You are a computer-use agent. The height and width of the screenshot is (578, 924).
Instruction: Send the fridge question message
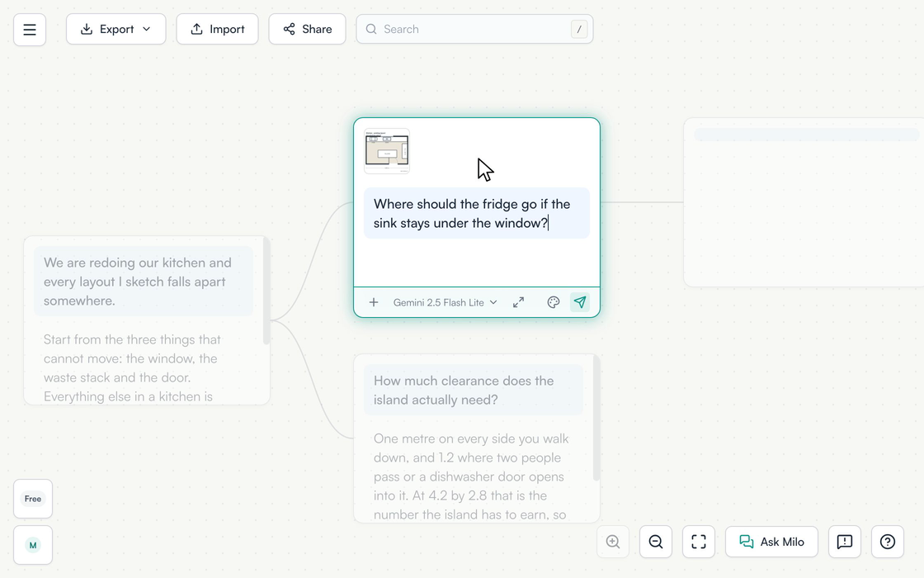point(580,302)
